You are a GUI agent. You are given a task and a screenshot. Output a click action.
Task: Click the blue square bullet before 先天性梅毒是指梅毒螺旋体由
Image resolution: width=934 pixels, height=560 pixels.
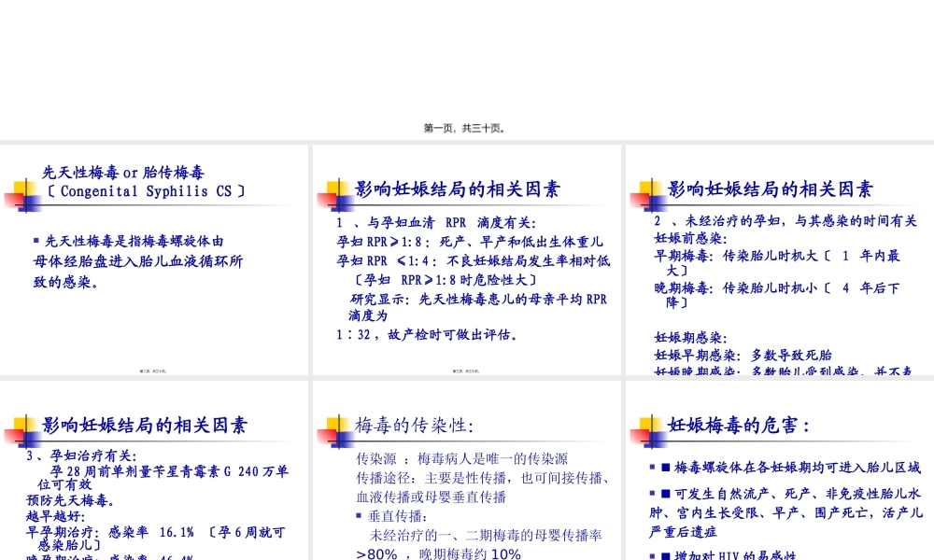(35, 239)
